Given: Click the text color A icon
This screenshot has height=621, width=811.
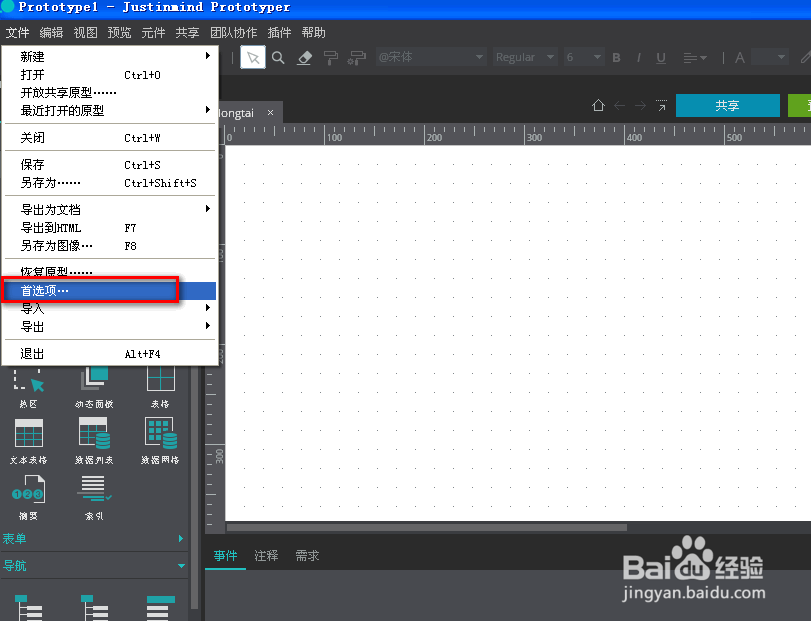Looking at the screenshot, I should point(740,57).
